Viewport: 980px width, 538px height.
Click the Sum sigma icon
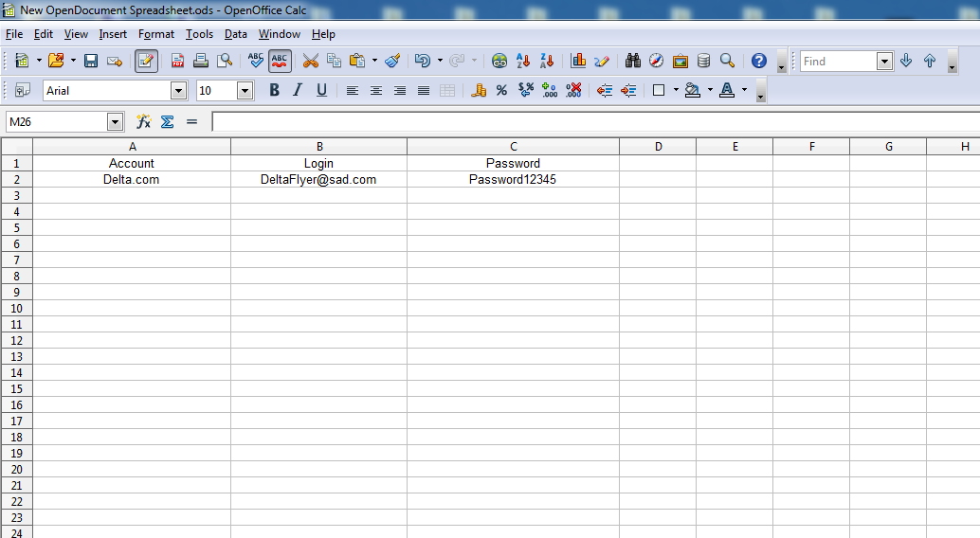coord(168,122)
